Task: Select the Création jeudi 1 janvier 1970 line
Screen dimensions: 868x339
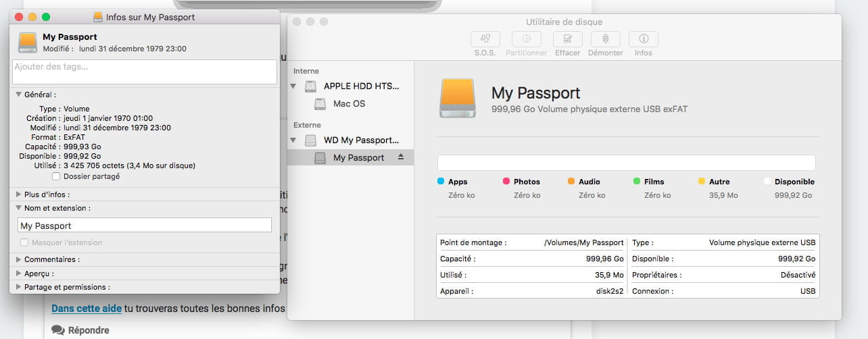Action: coord(89,118)
